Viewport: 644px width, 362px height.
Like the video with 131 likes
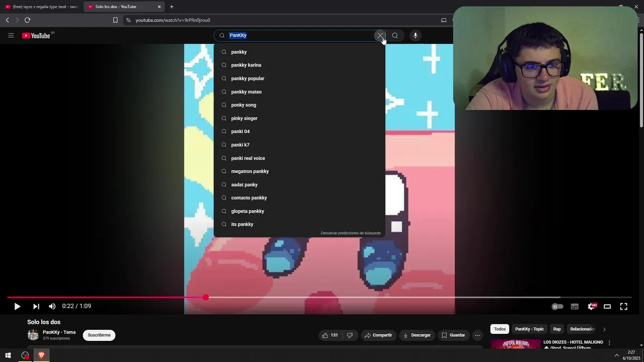coord(330,335)
